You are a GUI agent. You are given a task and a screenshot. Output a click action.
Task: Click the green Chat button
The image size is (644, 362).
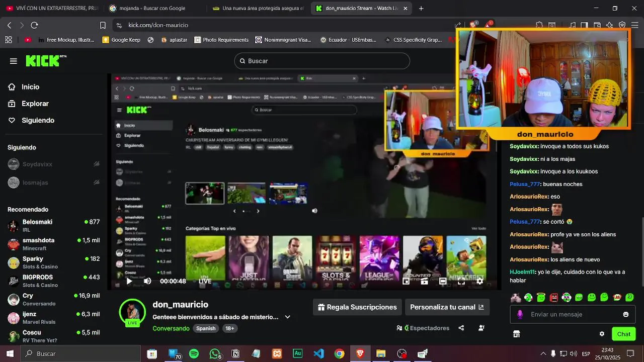(624, 334)
